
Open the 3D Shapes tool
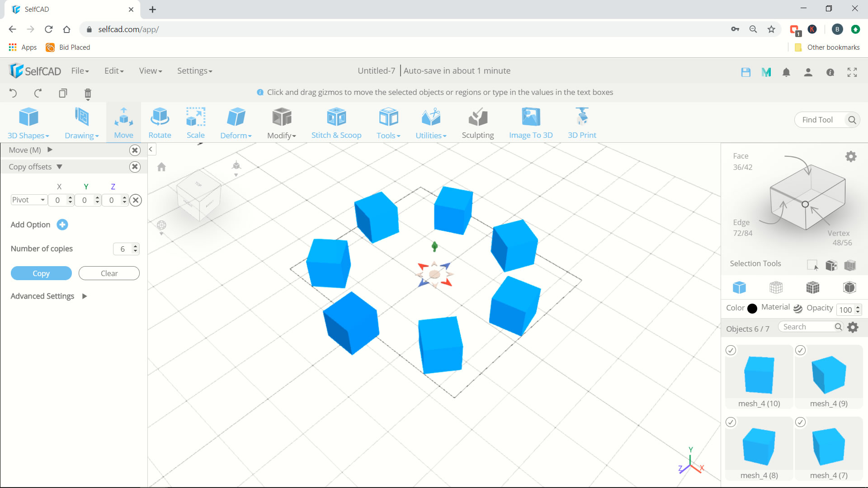tap(28, 123)
